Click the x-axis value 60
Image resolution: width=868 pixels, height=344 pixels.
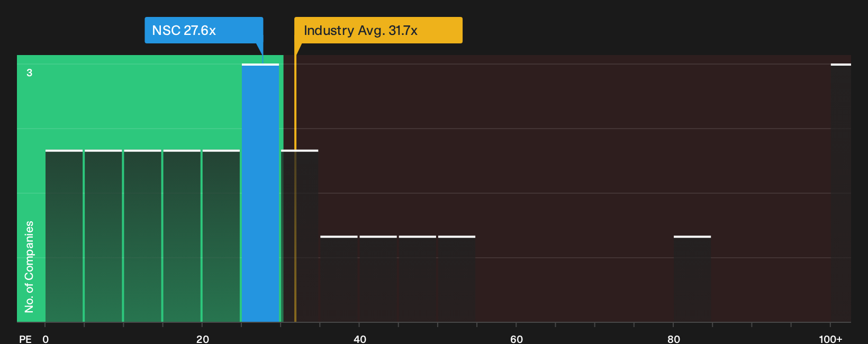coord(517,339)
